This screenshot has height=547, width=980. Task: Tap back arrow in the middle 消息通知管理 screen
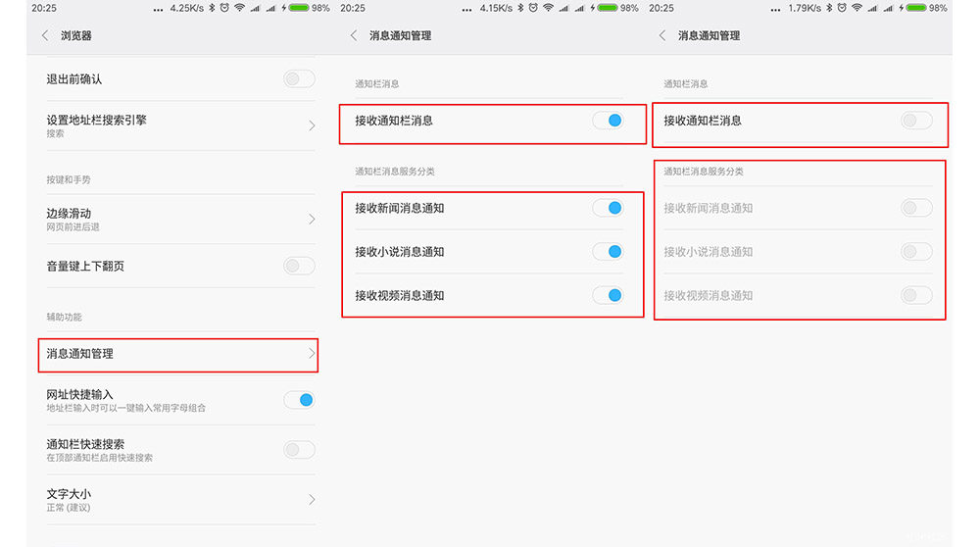pyautogui.click(x=354, y=35)
